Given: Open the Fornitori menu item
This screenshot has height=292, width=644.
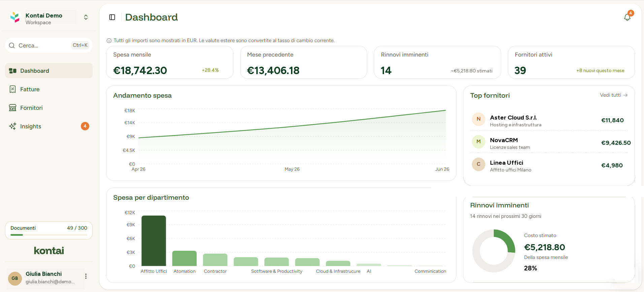Looking at the screenshot, I should click(x=49, y=108).
